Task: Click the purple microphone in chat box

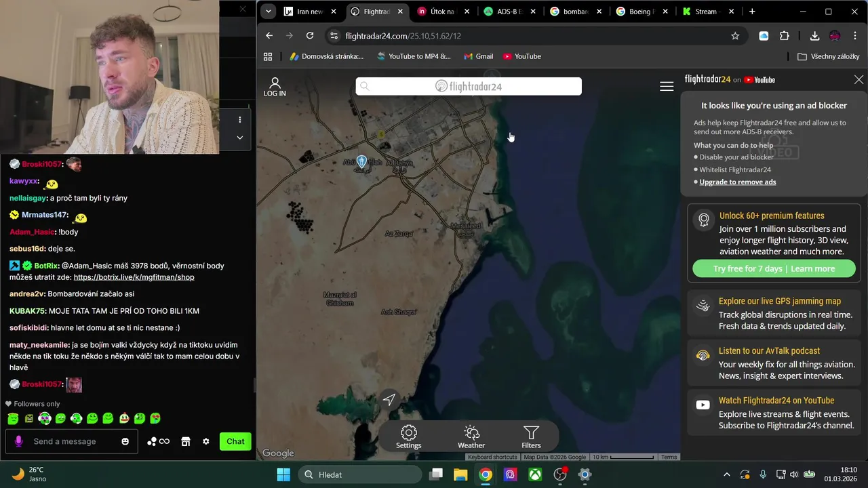Action: (18, 441)
